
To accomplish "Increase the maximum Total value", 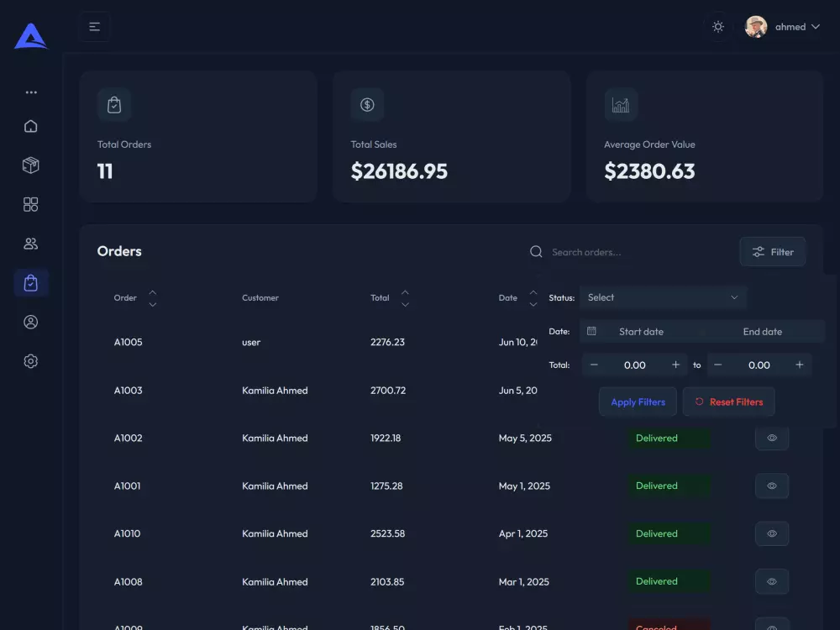I will click(x=800, y=365).
